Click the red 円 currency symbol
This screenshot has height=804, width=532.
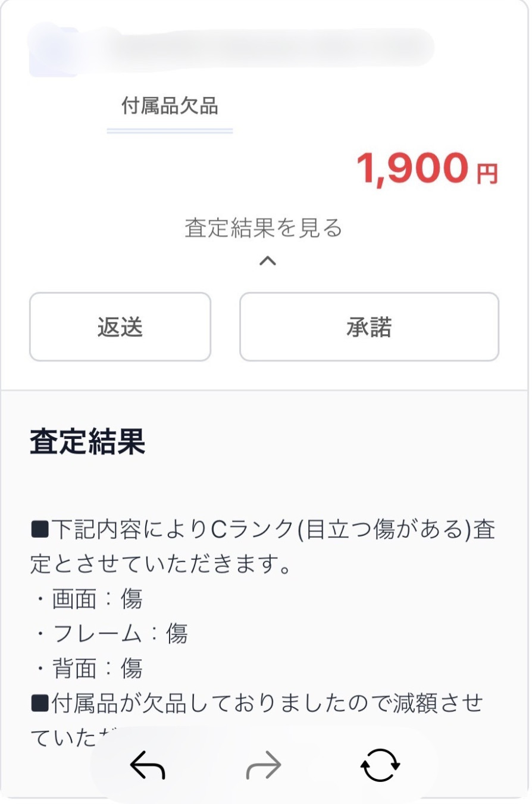pos(487,173)
